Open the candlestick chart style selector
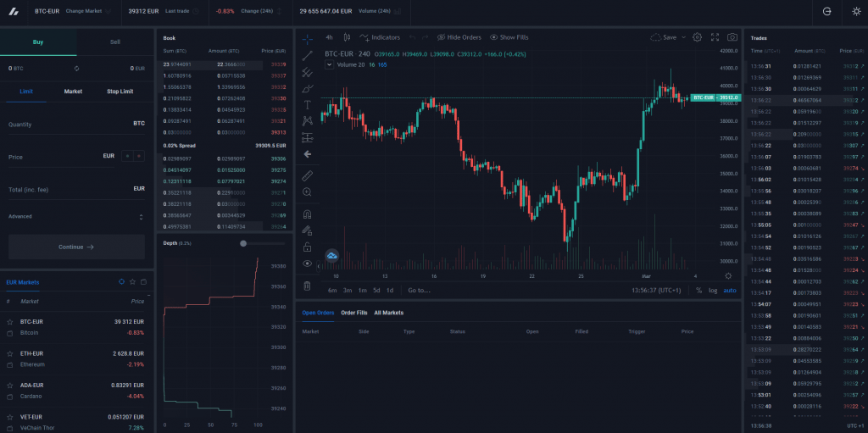 (347, 37)
